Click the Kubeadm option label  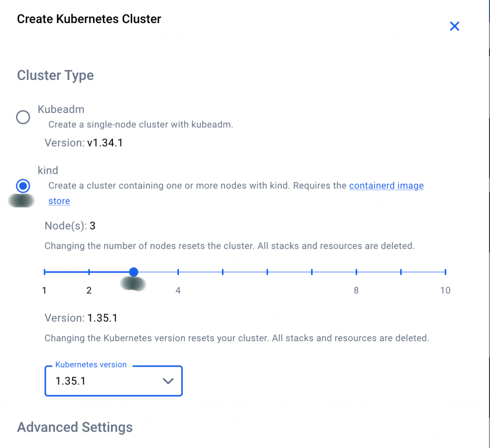61,109
